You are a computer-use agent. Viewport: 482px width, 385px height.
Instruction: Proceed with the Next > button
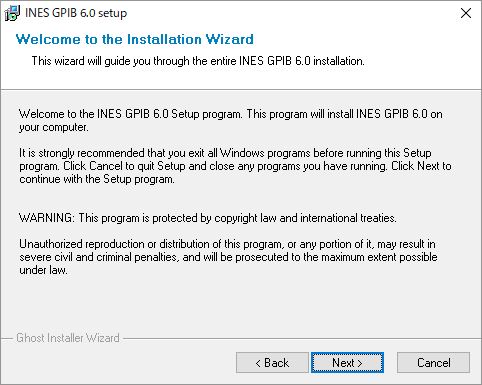tap(347, 363)
